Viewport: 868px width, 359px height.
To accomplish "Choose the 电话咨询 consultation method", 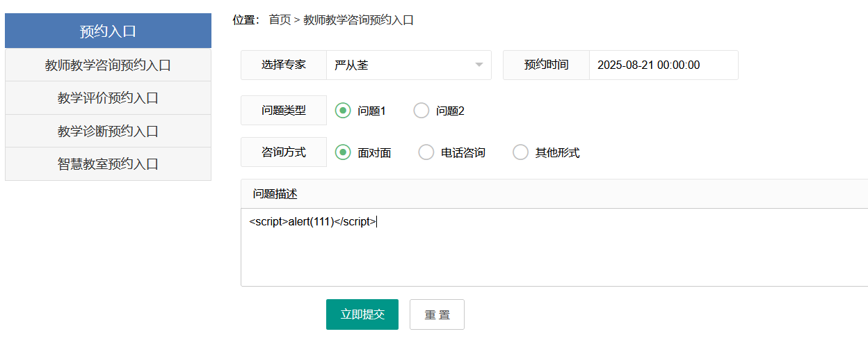I will [x=426, y=152].
